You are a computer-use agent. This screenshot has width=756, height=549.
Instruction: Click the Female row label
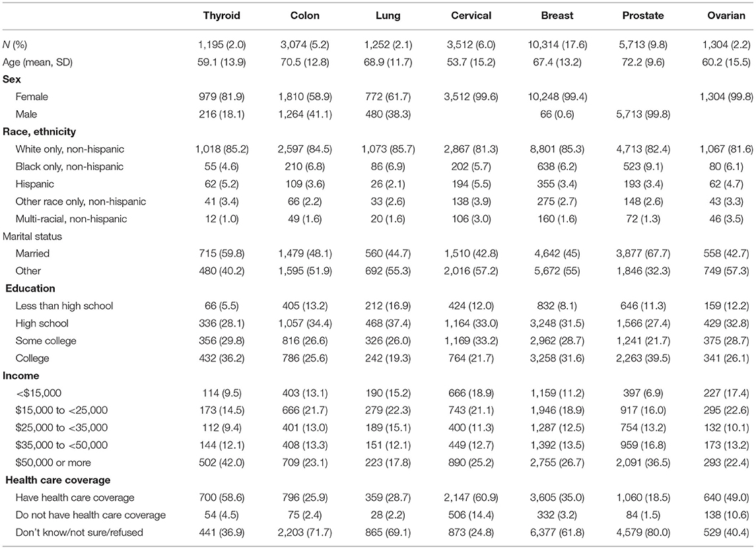(32, 97)
